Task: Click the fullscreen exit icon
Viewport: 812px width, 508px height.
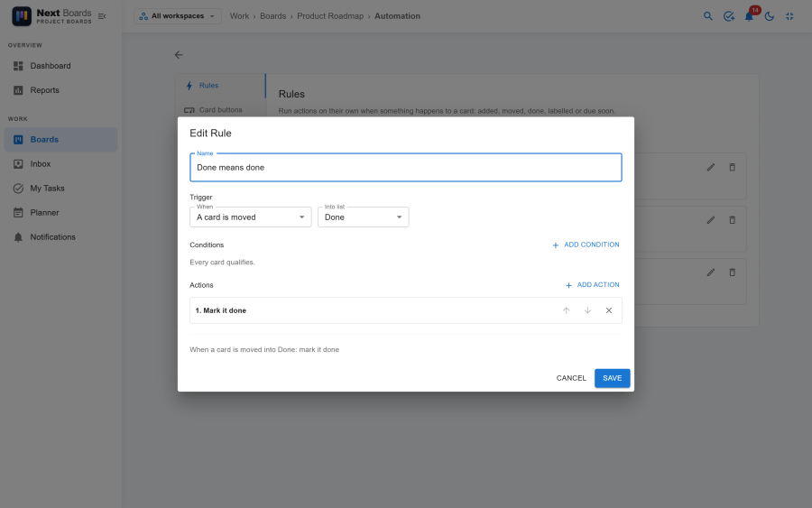Action: (x=789, y=16)
